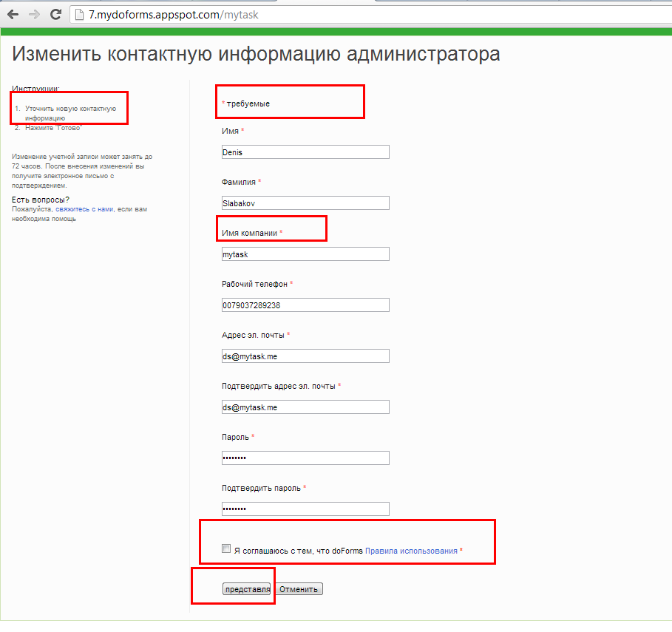Image resolution: width=672 pixels, height=632 pixels.
Task: Open the Правила использования link
Action: pyautogui.click(x=411, y=551)
